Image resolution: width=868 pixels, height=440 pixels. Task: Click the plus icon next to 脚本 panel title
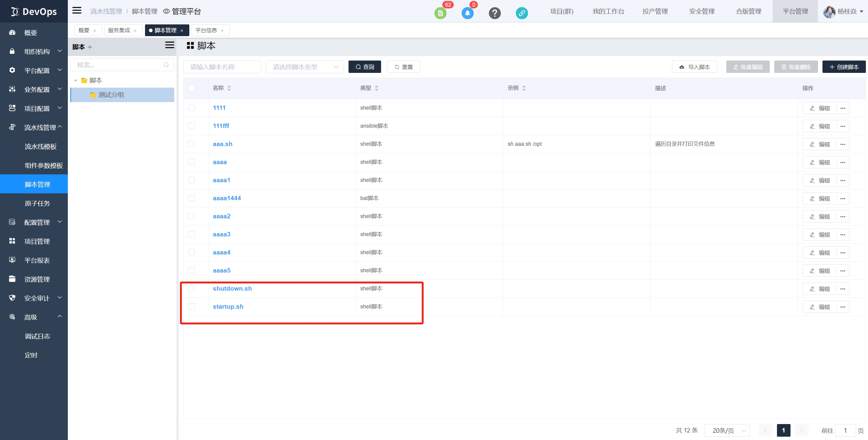(90, 47)
